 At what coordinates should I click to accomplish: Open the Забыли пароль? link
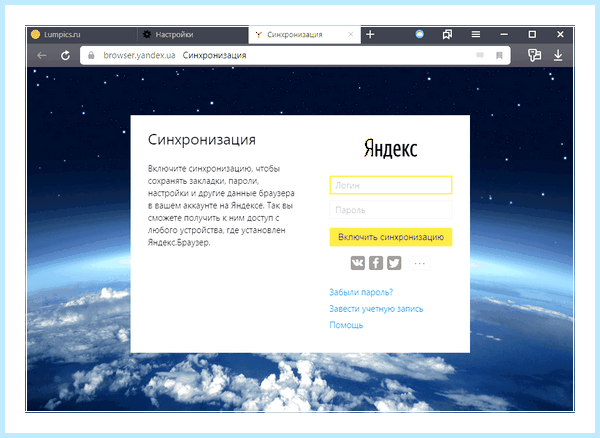pos(361,292)
